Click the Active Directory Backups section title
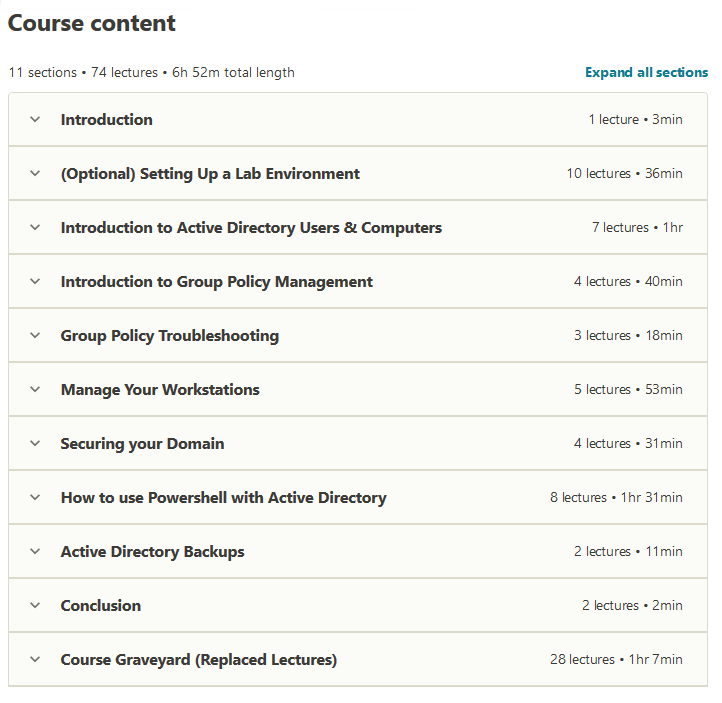722x703 pixels. click(152, 552)
